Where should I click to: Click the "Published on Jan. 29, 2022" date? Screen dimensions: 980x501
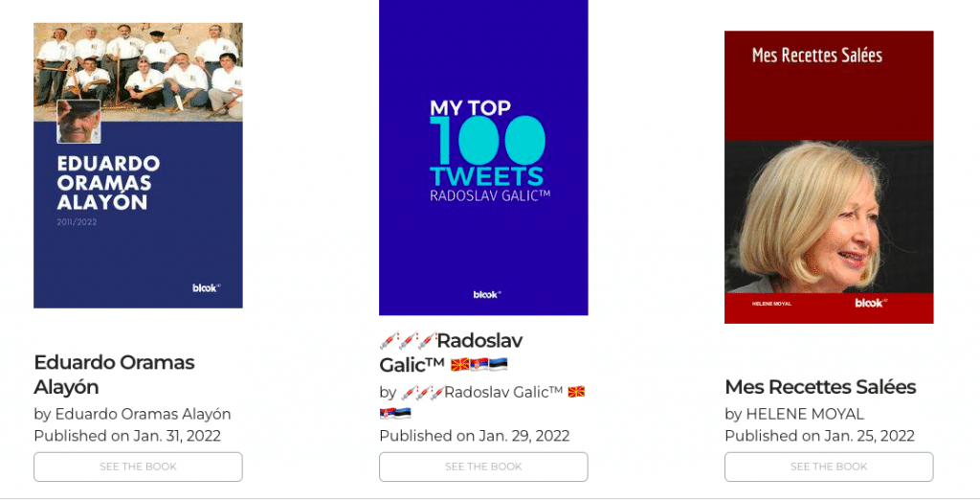coord(474,436)
